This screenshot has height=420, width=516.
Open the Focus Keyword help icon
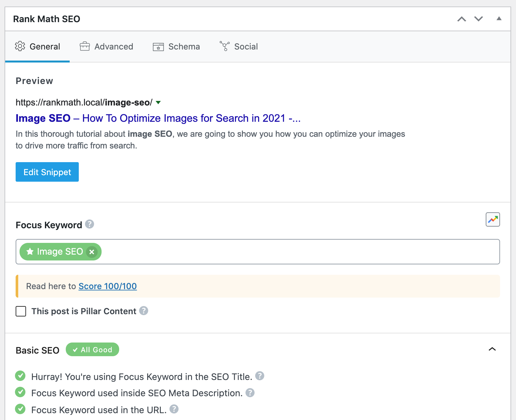(90, 224)
